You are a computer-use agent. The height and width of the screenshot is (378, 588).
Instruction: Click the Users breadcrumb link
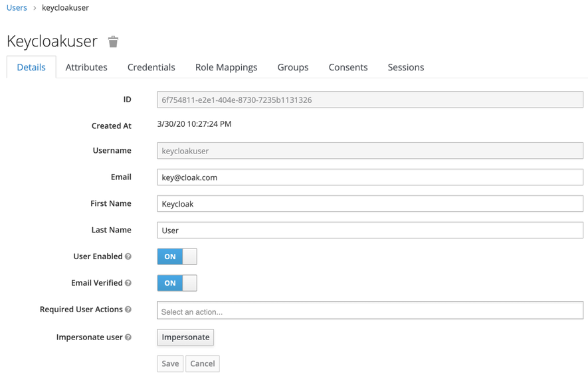tap(17, 8)
